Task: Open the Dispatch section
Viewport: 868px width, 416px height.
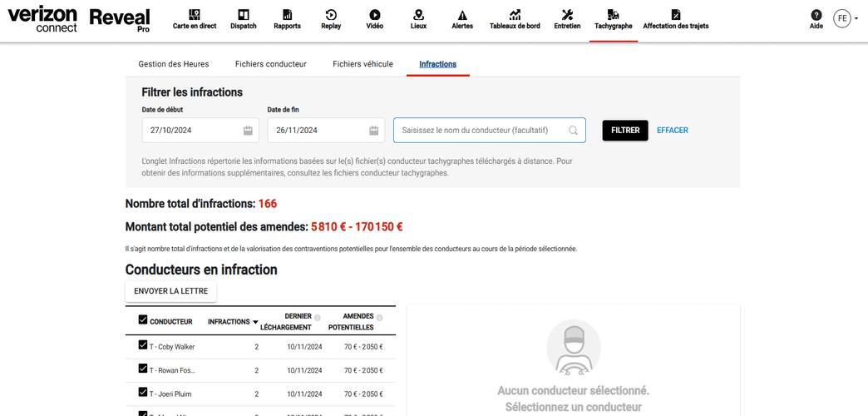Action: (243, 20)
